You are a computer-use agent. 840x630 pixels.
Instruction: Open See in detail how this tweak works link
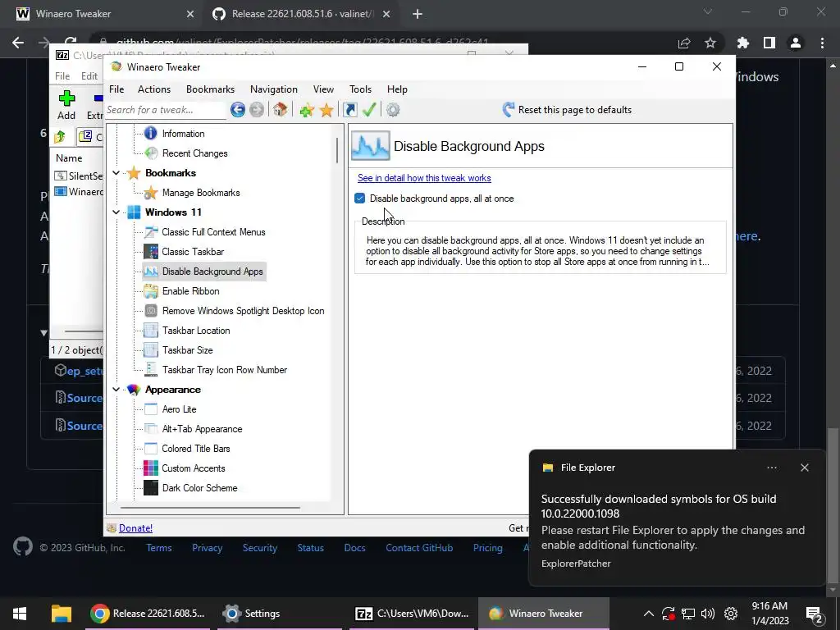point(424,178)
